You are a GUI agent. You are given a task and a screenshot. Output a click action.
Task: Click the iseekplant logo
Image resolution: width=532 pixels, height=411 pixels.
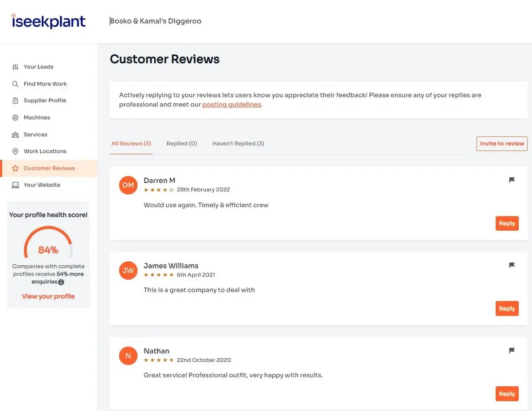point(48,21)
